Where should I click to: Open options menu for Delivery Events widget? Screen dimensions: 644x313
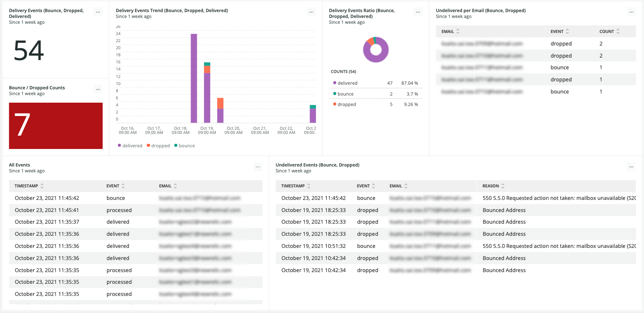(x=98, y=12)
